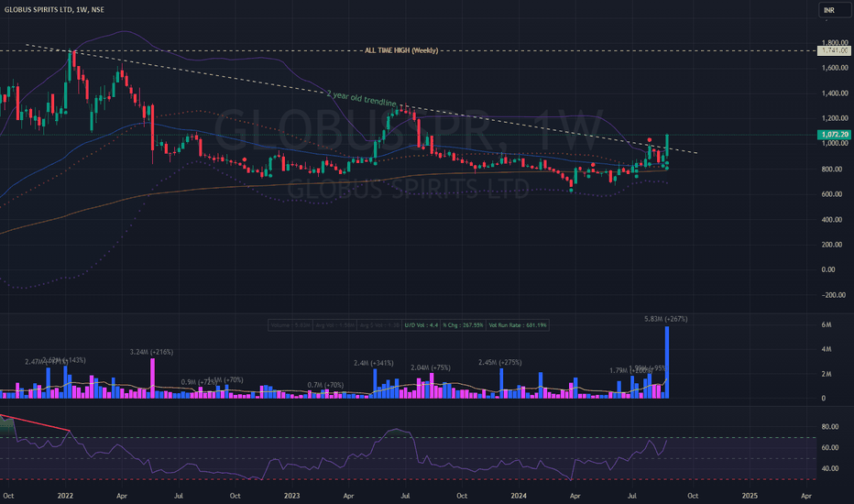Image resolution: width=854 pixels, height=504 pixels.
Task: Select the 3.24M (+216%) volume label
Action: pyautogui.click(x=151, y=353)
